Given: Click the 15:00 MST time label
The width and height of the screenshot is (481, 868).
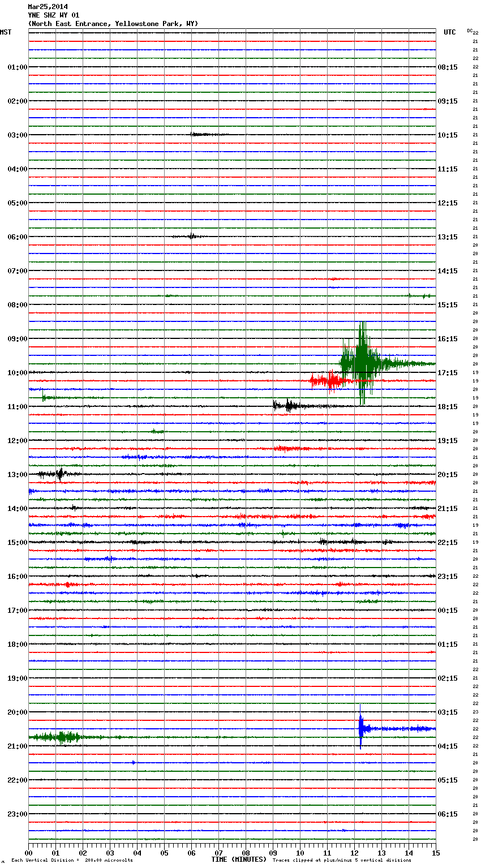Looking at the screenshot, I should [x=18, y=543].
